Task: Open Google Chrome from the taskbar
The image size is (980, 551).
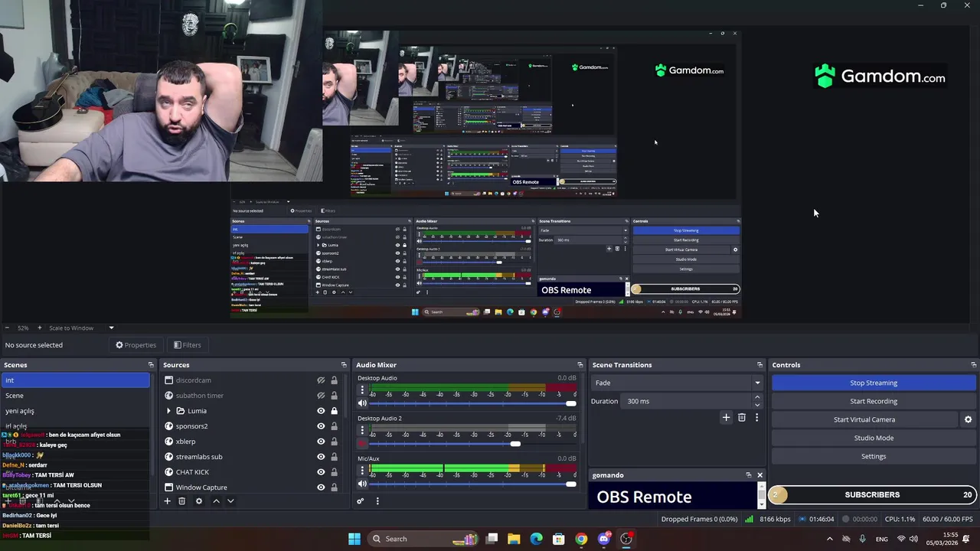Action: pos(582,539)
